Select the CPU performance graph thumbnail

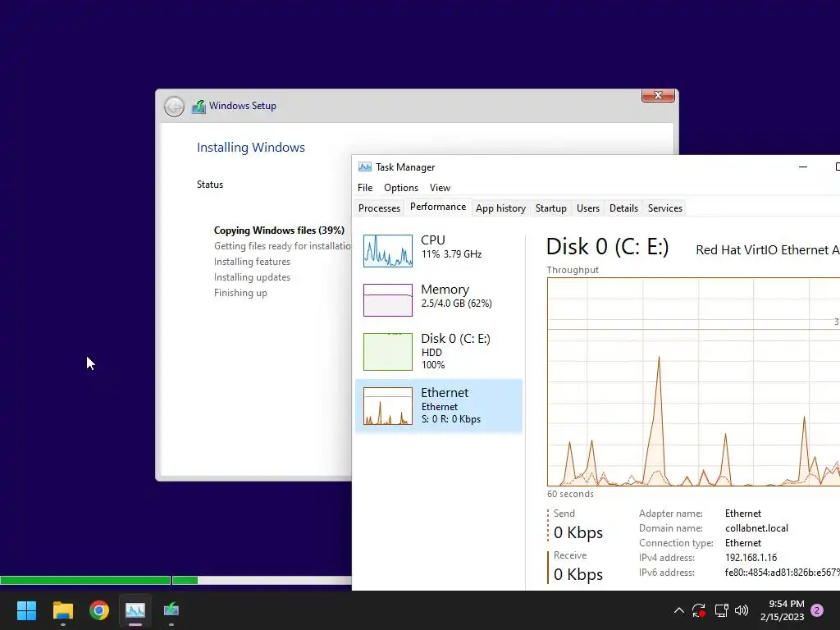pyautogui.click(x=388, y=251)
